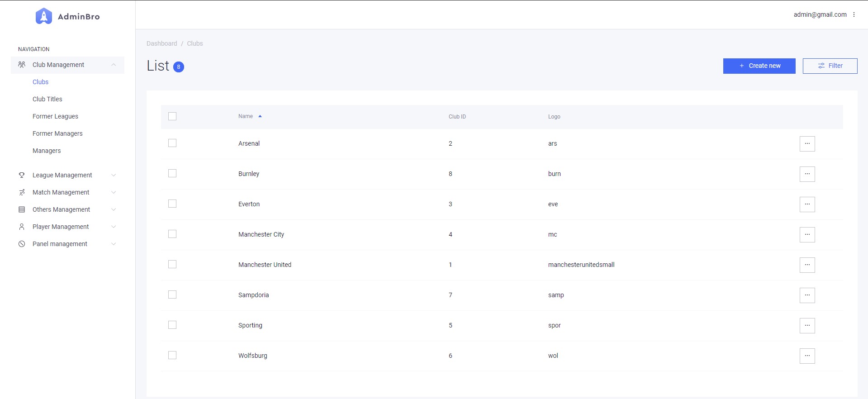The height and width of the screenshot is (399, 868).
Task: Open the Former Leagues navigation item
Action: [x=55, y=116]
